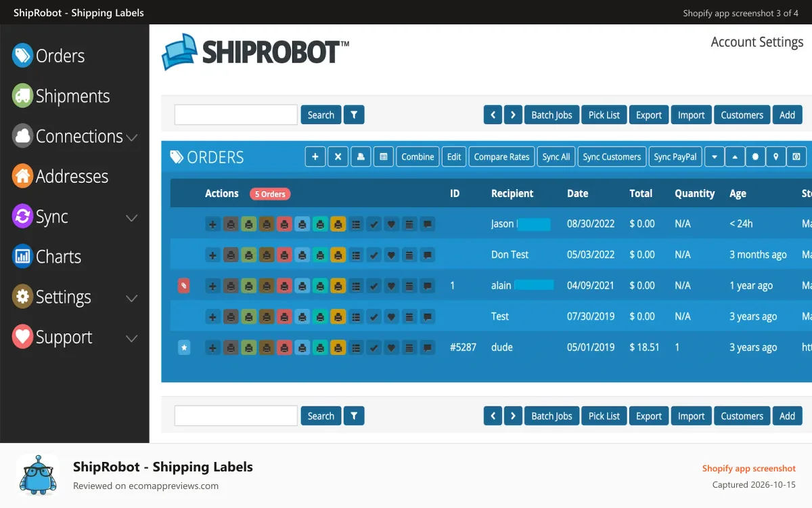Click the top Export button

coord(649,114)
